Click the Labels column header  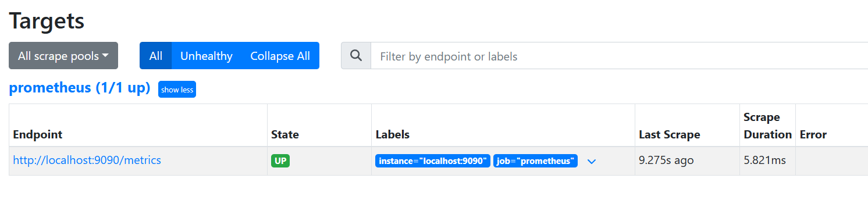[x=393, y=134]
